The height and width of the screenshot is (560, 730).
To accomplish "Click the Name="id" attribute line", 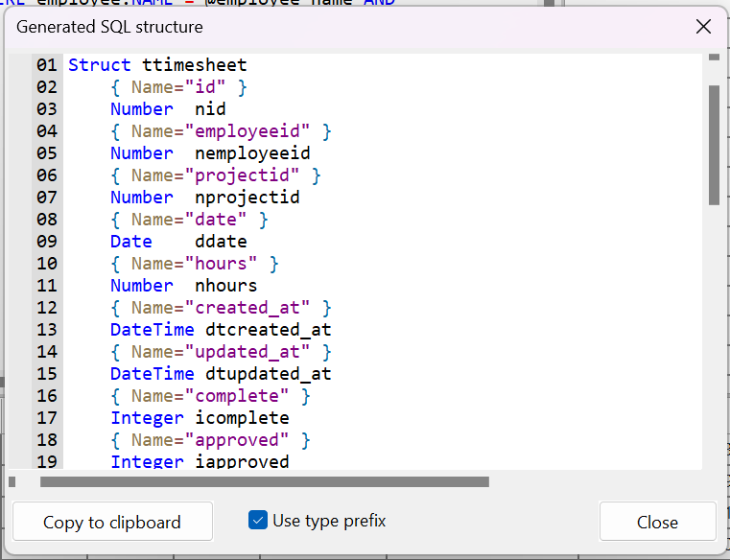I will click(x=178, y=87).
